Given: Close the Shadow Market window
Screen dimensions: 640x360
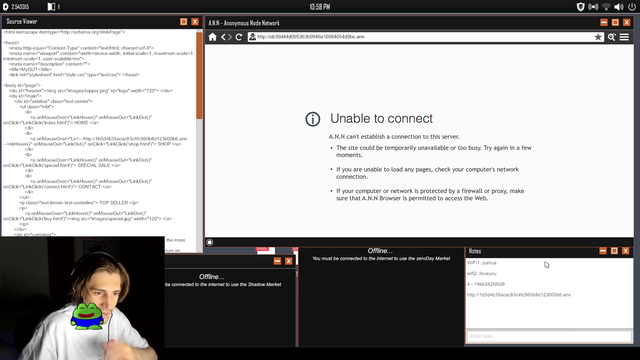Looking at the screenshot, I should pyautogui.click(x=289, y=261).
